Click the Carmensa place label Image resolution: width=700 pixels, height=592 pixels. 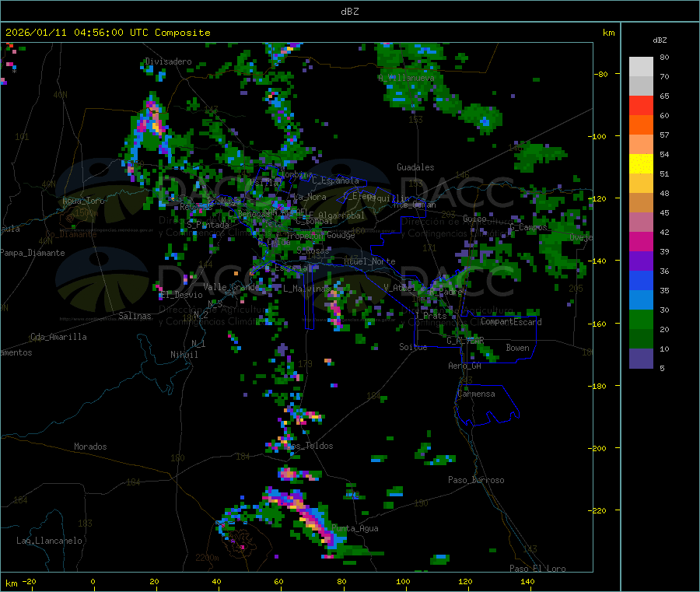[x=476, y=394]
